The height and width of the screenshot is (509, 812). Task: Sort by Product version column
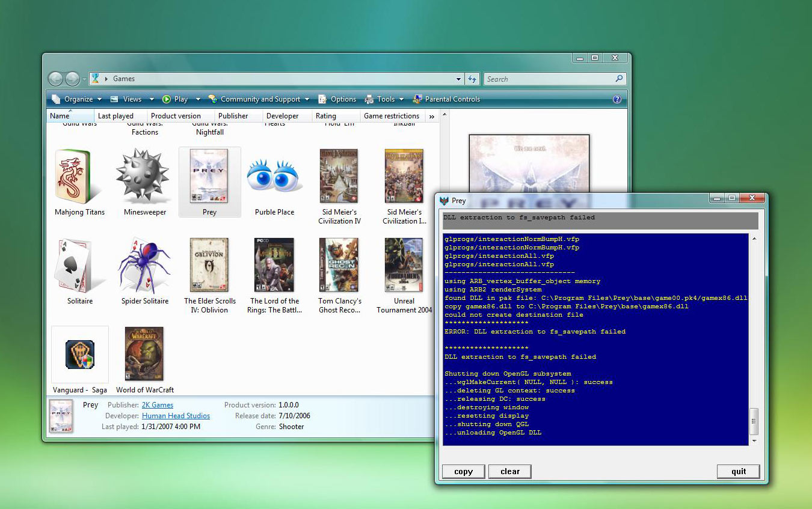(181, 116)
